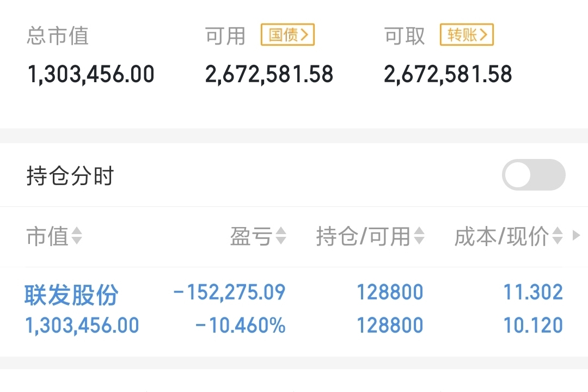Click the sort arrows icon beside 盈亏
The image size is (588, 392).
click(281, 236)
